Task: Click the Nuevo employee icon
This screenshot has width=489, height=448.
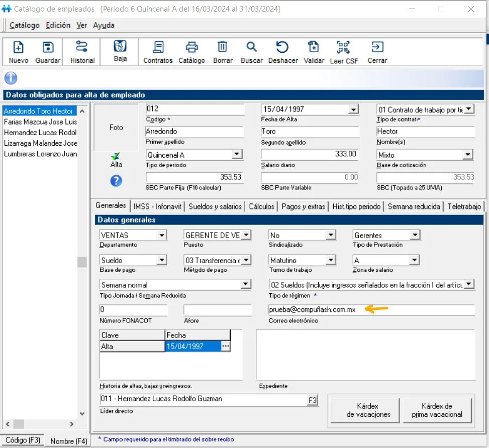Action: (18, 48)
